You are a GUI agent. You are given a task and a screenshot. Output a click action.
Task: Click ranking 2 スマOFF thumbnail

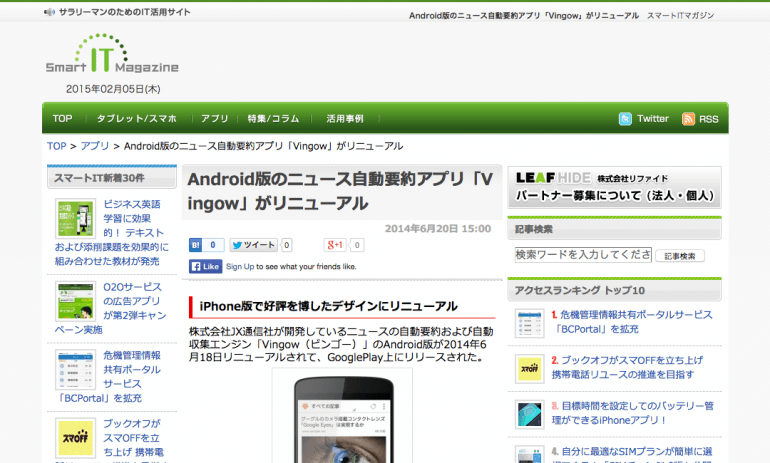(529, 369)
